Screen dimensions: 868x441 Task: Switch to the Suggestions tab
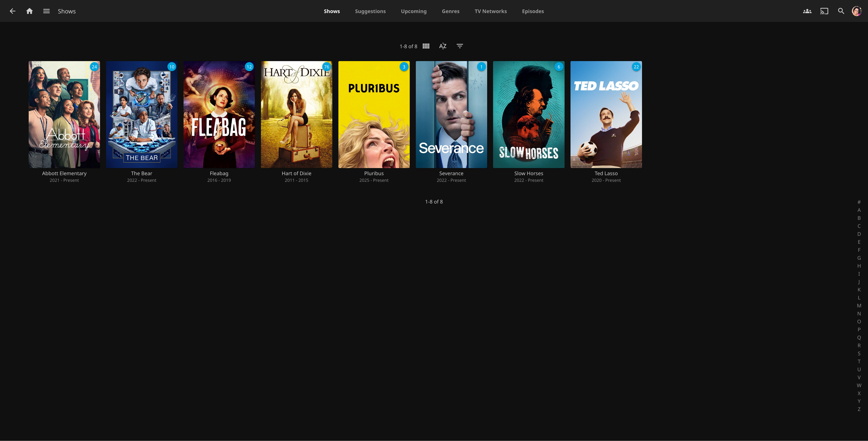[x=370, y=11]
